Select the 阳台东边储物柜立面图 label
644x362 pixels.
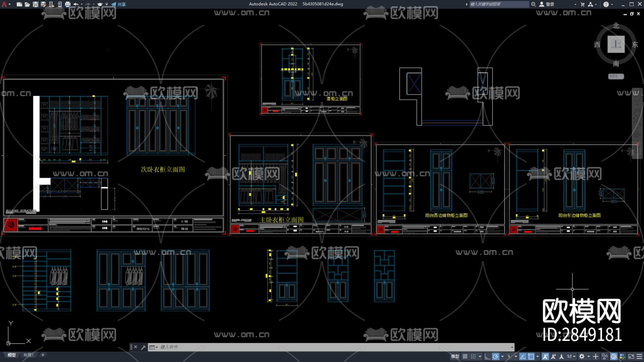pyautogui.click(x=580, y=215)
